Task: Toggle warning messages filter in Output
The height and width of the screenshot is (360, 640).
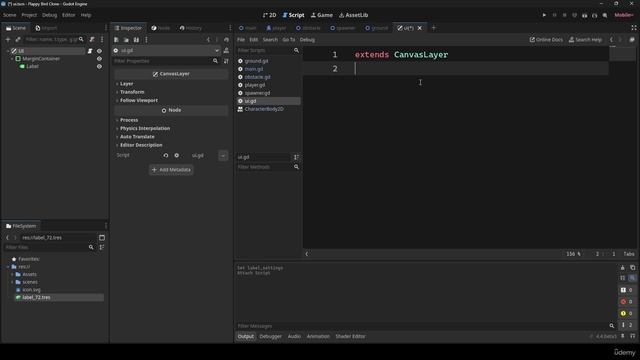Action: pos(627,313)
